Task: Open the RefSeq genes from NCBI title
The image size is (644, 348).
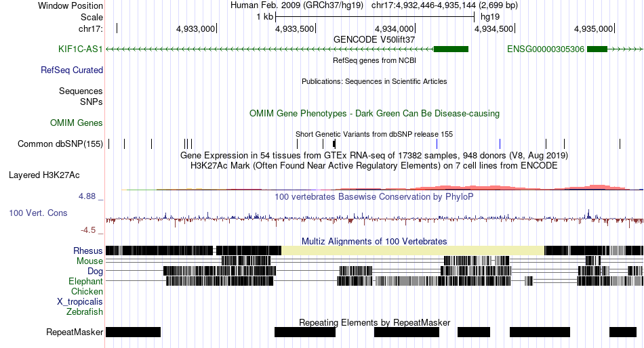Action: (374, 60)
